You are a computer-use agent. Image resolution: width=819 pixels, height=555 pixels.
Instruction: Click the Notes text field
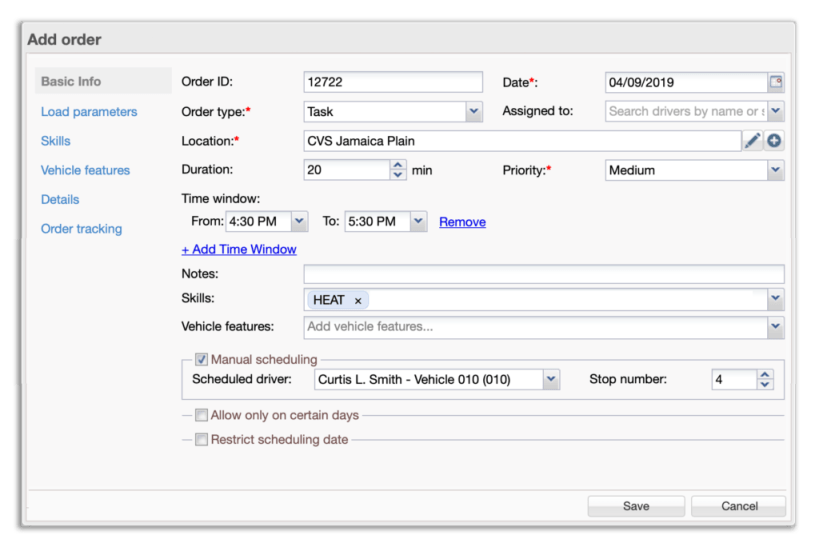[x=543, y=274]
